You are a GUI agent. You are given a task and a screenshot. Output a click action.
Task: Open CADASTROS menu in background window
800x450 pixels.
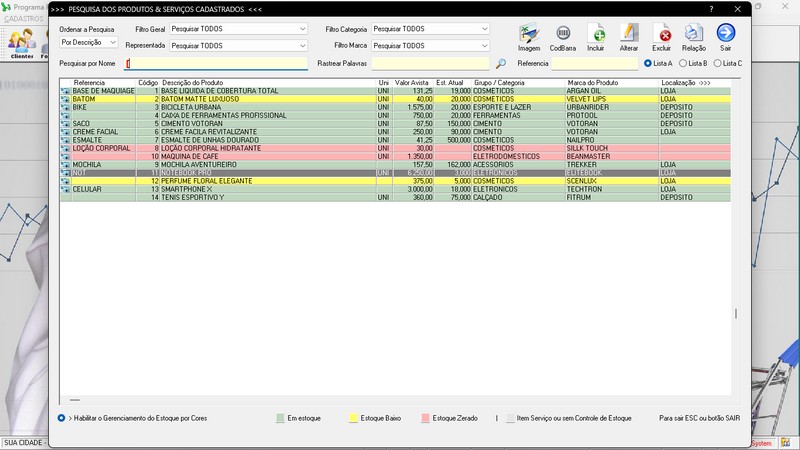pyautogui.click(x=24, y=18)
